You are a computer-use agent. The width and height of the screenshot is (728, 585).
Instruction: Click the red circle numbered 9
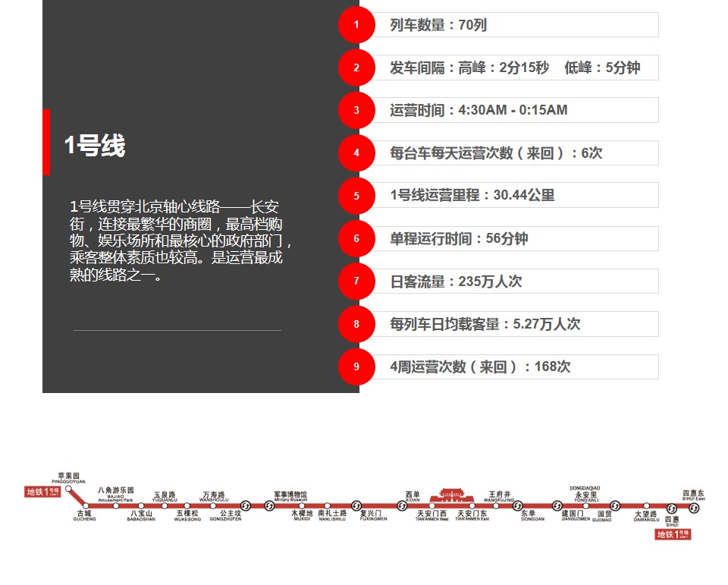(356, 366)
